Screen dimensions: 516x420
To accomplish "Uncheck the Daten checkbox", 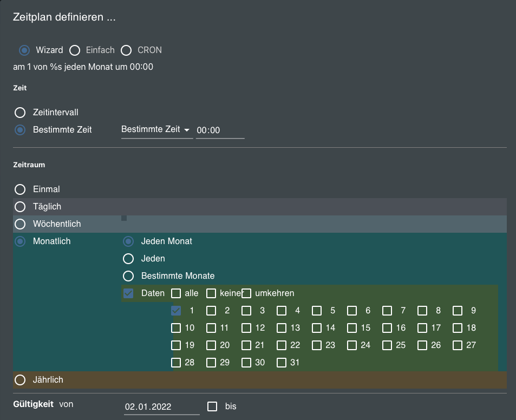I will pos(128,293).
